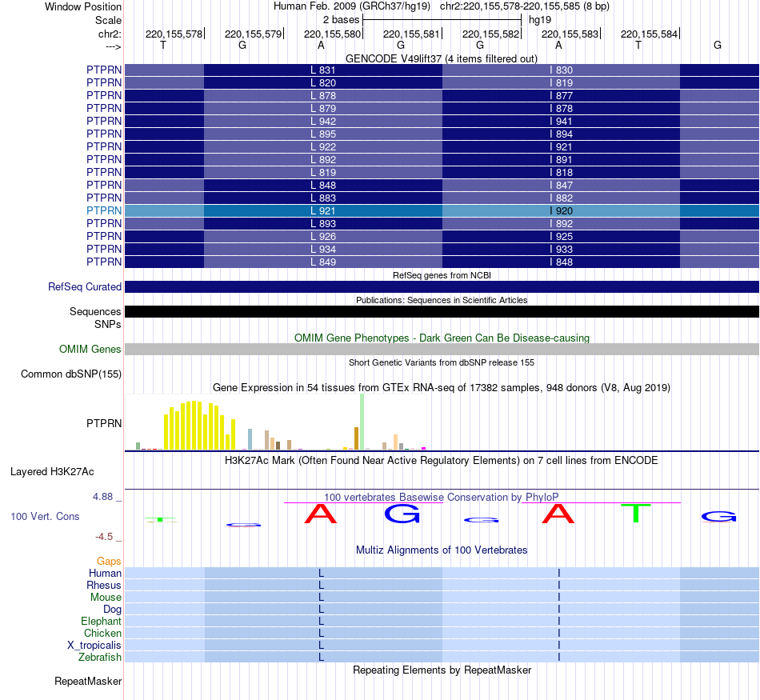Click the PTPRN transcript codon I 818

pyautogui.click(x=562, y=172)
